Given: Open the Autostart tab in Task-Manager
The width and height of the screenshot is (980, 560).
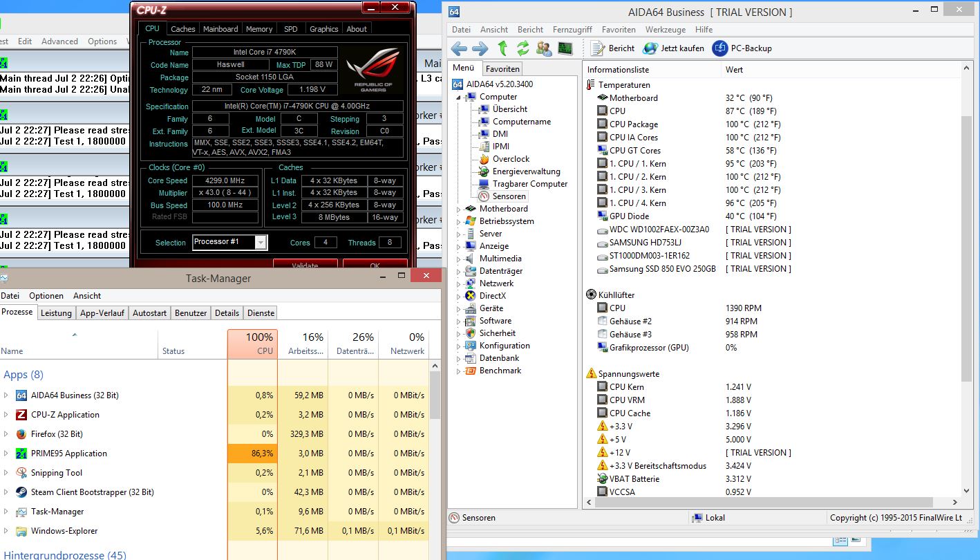Looking at the screenshot, I should pos(150,313).
